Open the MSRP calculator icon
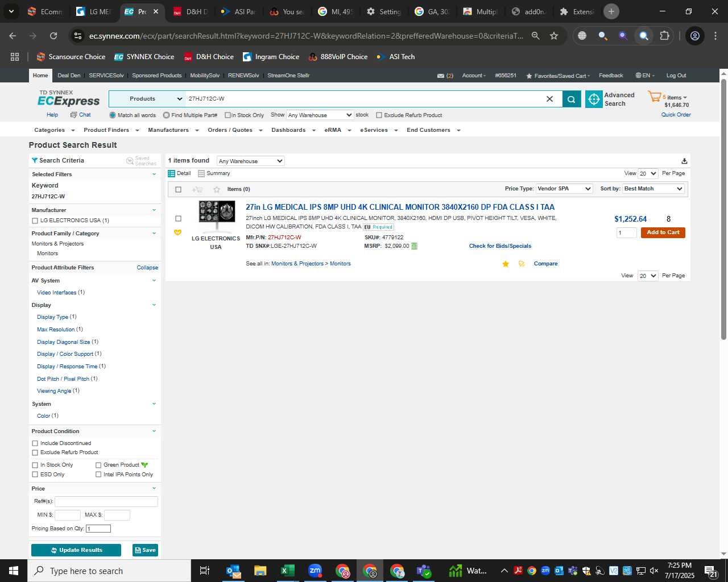This screenshot has height=582, width=728. point(414,246)
